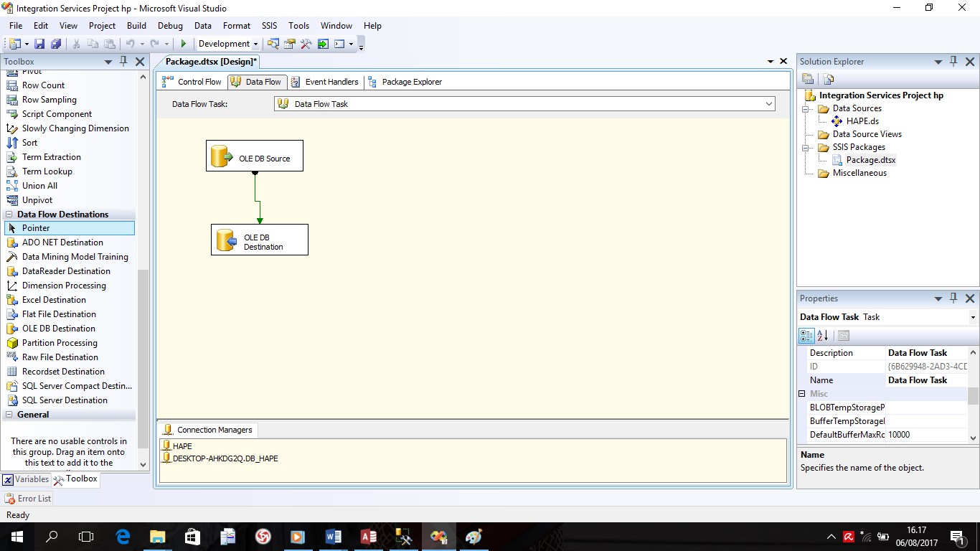Open the Toolbox toolbar icon

point(306,44)
